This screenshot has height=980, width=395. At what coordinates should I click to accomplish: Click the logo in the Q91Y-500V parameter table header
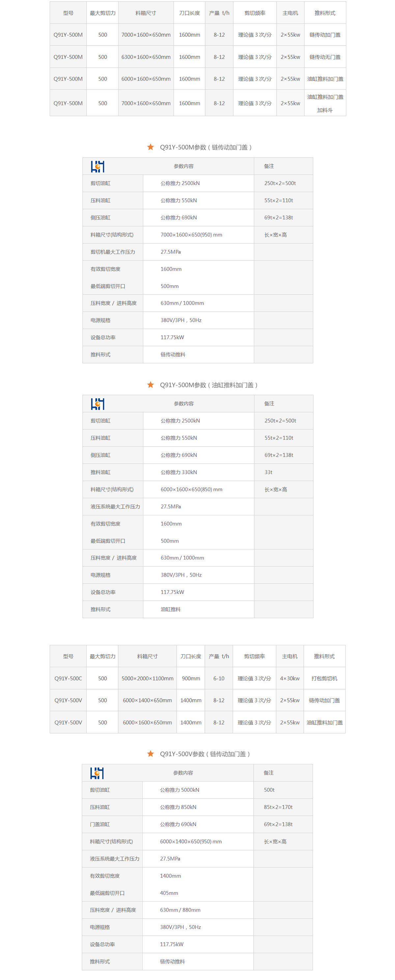tap(97, 773)
